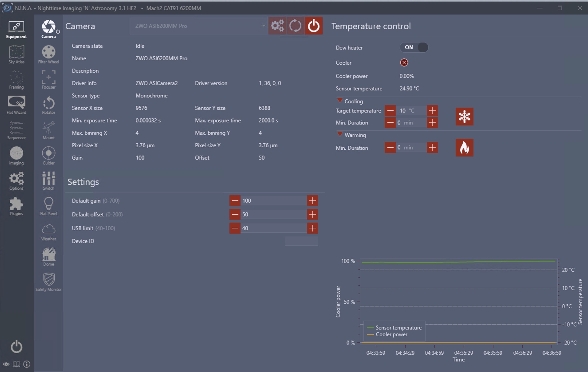Viewport: 588px width, 372px height.
Task: Decrease warming Min. Duration
Action: point(390,148)
